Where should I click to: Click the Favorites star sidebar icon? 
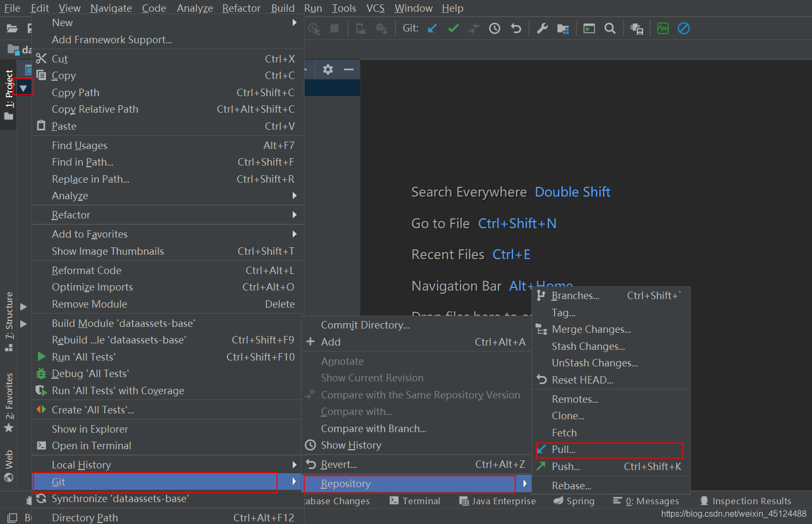9,428
